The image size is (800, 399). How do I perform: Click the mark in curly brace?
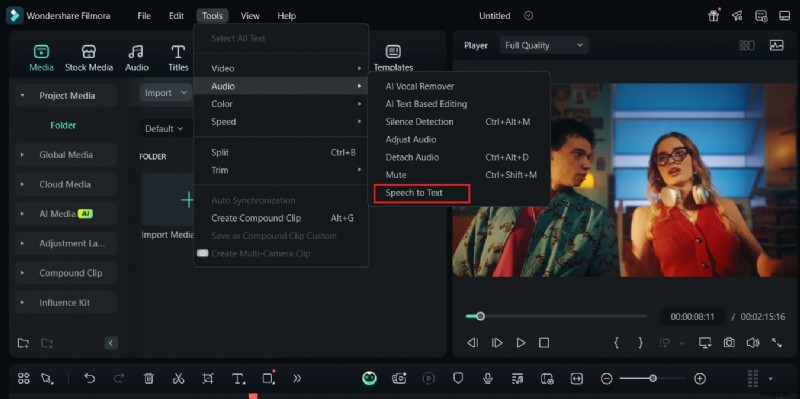click(616, 342)
